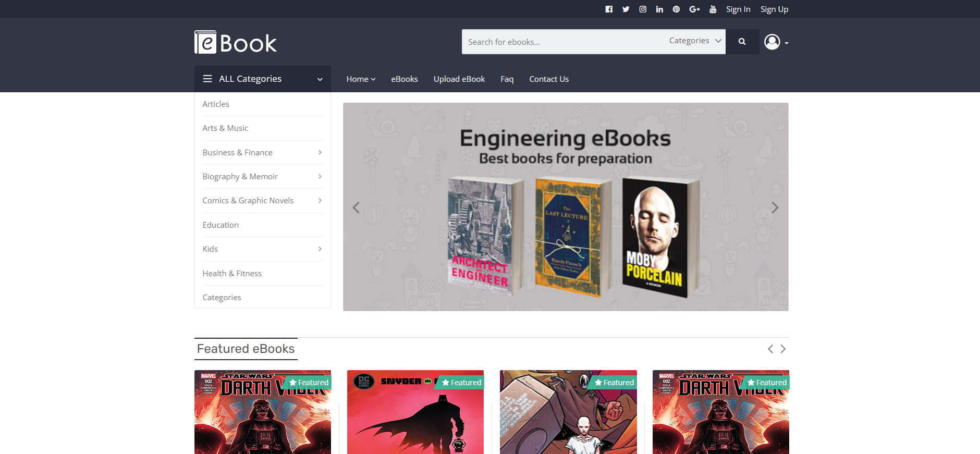This screenshot has height=454, width=980.
Task: Open the user account avatar menu
Action: (776, 42)
